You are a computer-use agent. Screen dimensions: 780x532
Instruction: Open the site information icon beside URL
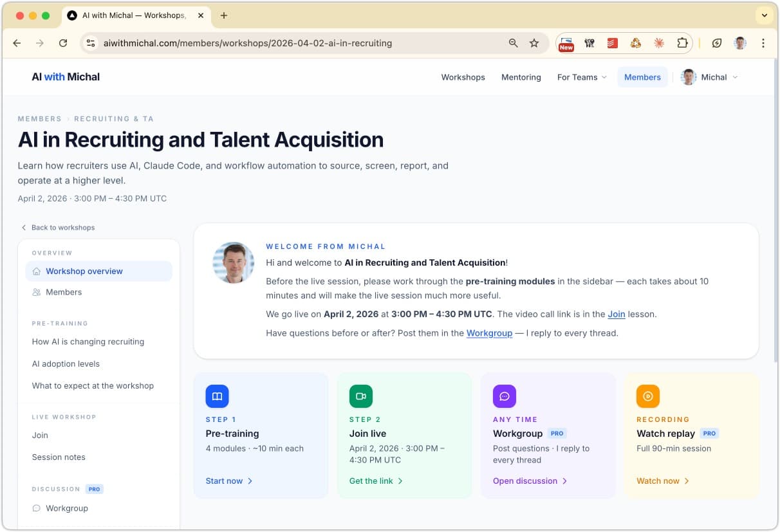[x=91, y=43]
